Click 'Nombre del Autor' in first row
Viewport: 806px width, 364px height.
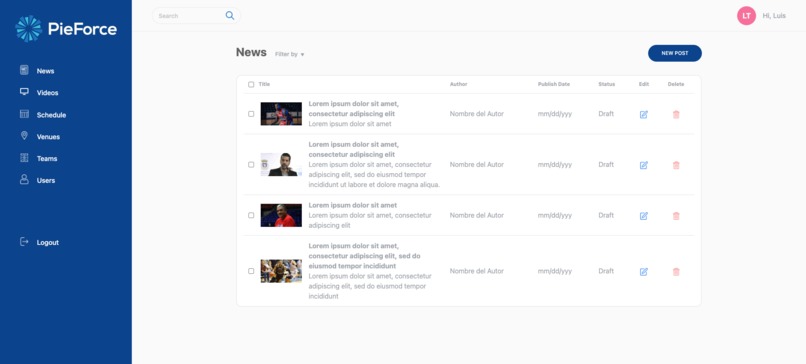[477, 114]
